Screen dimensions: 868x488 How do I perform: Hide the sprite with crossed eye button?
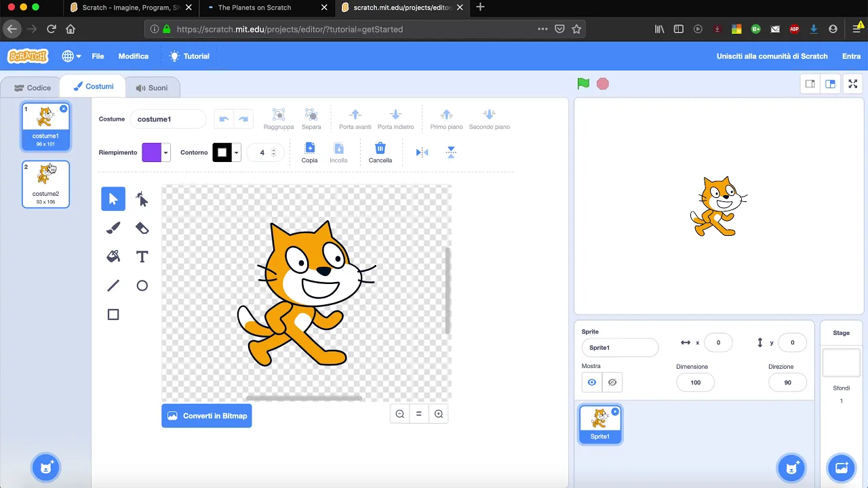[x=612, y=382]
